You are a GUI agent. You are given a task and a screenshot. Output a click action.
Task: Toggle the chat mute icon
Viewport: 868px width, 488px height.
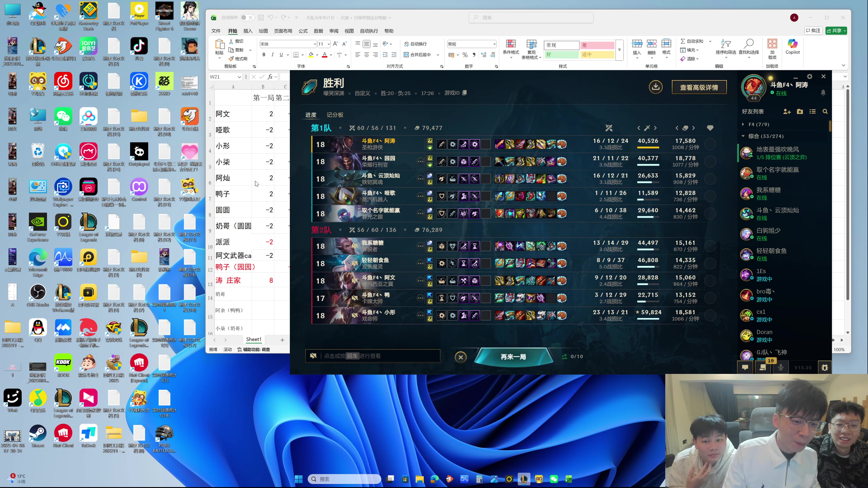coord(313,356)
